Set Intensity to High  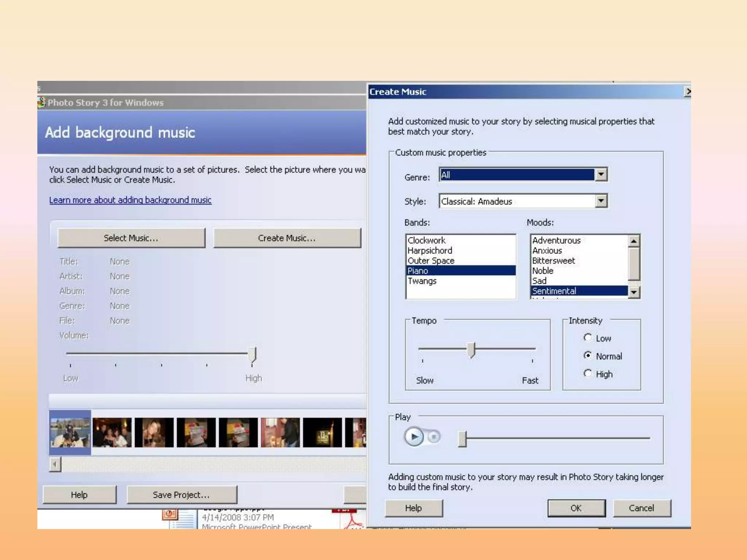click(x=587, y=374)
